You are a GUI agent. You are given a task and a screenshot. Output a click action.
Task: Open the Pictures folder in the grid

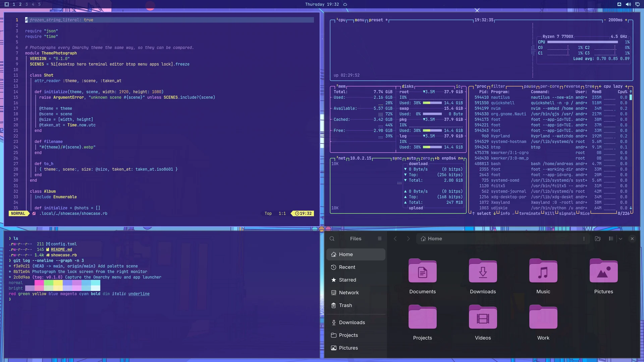coord(603,271)
